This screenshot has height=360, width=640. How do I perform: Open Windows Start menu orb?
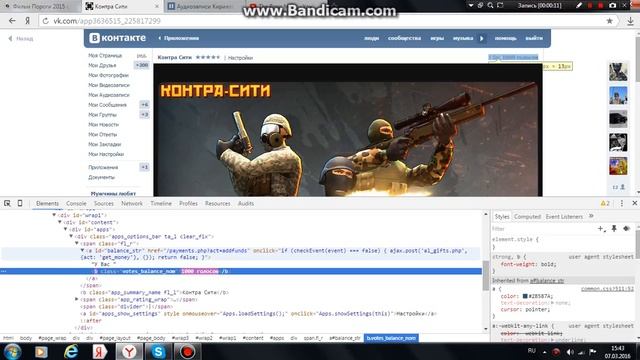pyautogui.click(x=12, y=351)
